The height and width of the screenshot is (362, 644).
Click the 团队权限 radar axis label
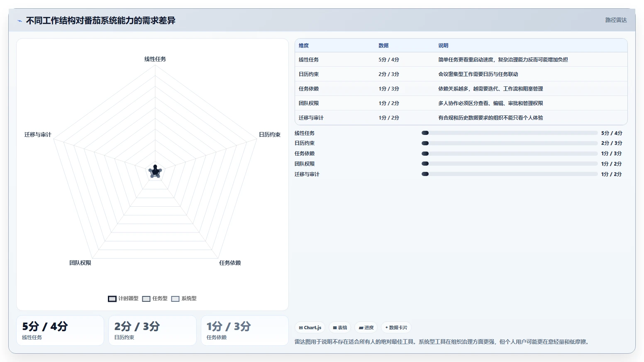click(80, 263)
